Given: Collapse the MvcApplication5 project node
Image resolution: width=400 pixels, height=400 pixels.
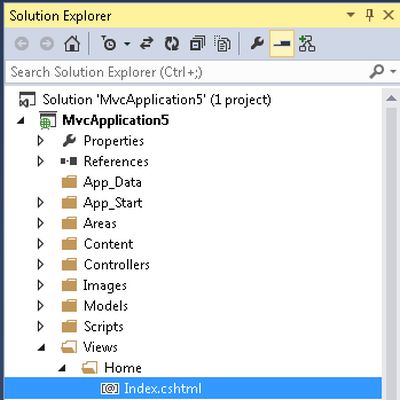Looking at the screenshot, I should coord(21,121).
